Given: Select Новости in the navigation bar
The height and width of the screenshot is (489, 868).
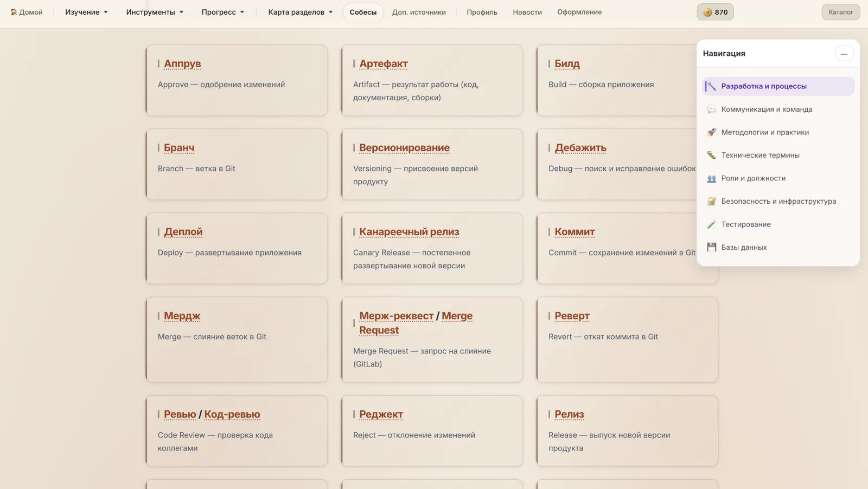Looking at the screenshot, I should pyautogui.click(x=527, y=12).
